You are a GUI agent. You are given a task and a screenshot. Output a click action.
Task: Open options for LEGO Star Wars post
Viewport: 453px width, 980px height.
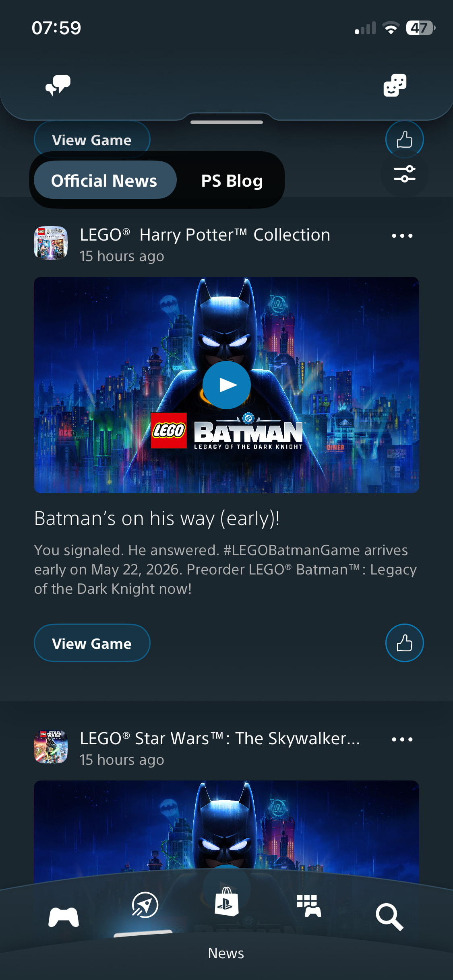point(402,739)
